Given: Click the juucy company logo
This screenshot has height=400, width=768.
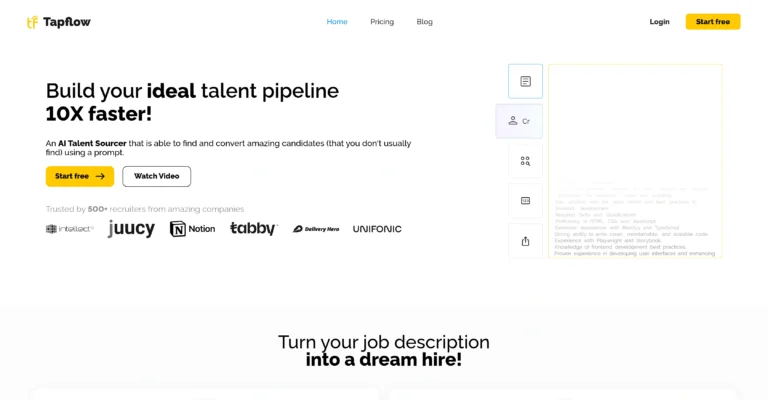Looking at the screenshot, I should 131,229.
